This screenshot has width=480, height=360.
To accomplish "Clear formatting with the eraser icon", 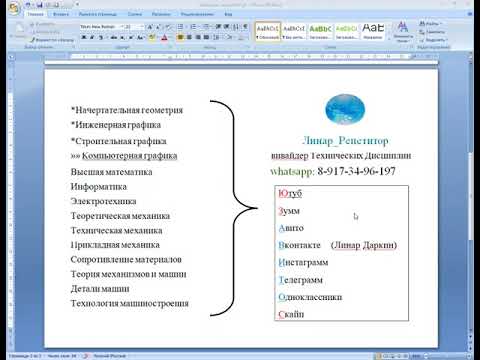I will (168, 27).
